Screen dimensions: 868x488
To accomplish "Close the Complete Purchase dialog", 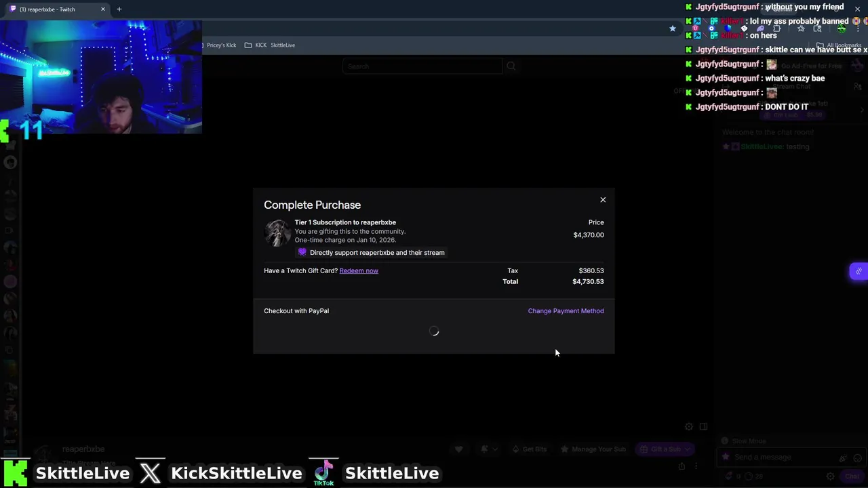I will click(x=603, y=200).
